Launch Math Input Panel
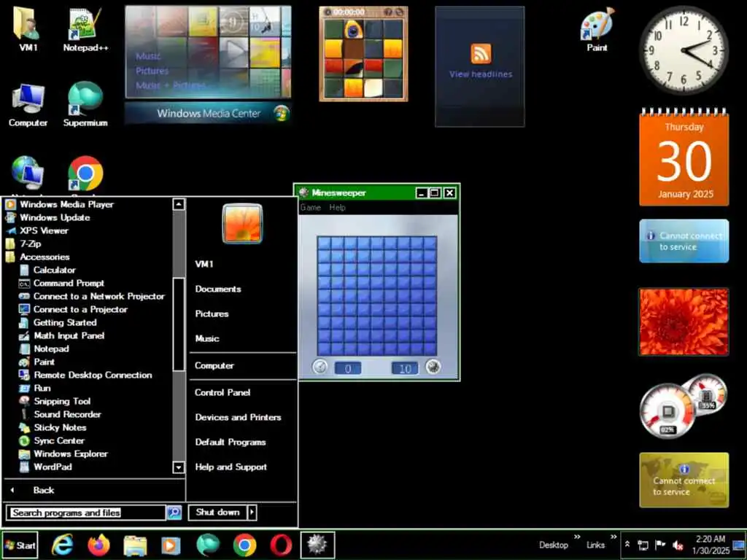Image resolution: width=747 pixels, height=560 pixels. (x=61, y=335)
